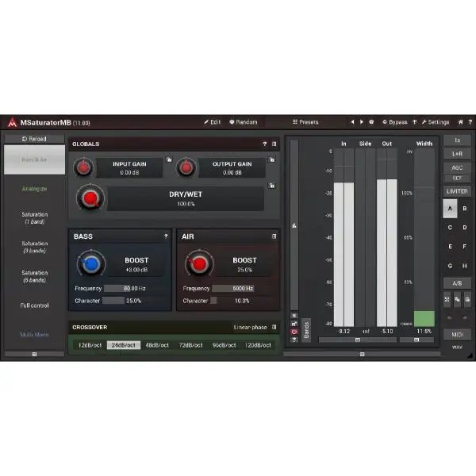Open the Presets dropdown
Image resolution: width=476 pixels, height=476 pixels.
(x=305, y=122)
